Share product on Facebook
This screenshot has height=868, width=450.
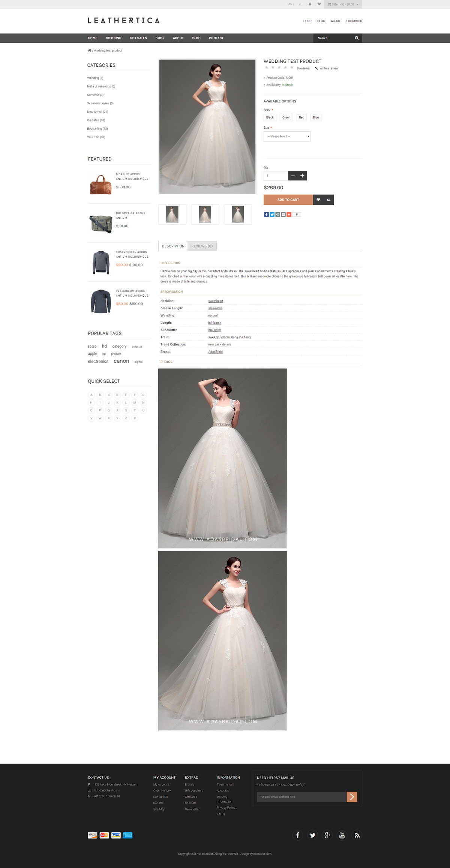point(266,215)
